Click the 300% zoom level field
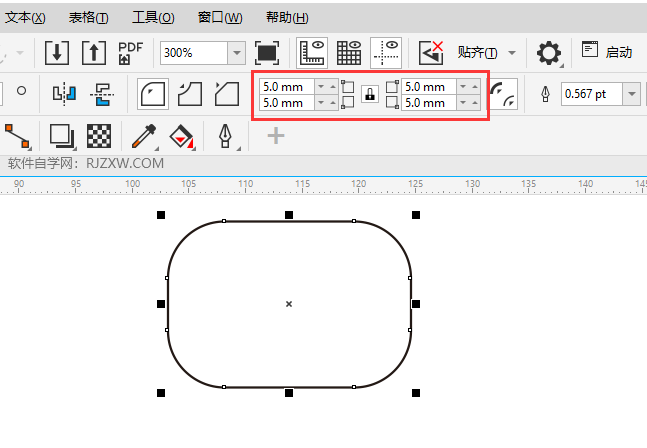This screenshot has height=448, width=647. (194, 53)
